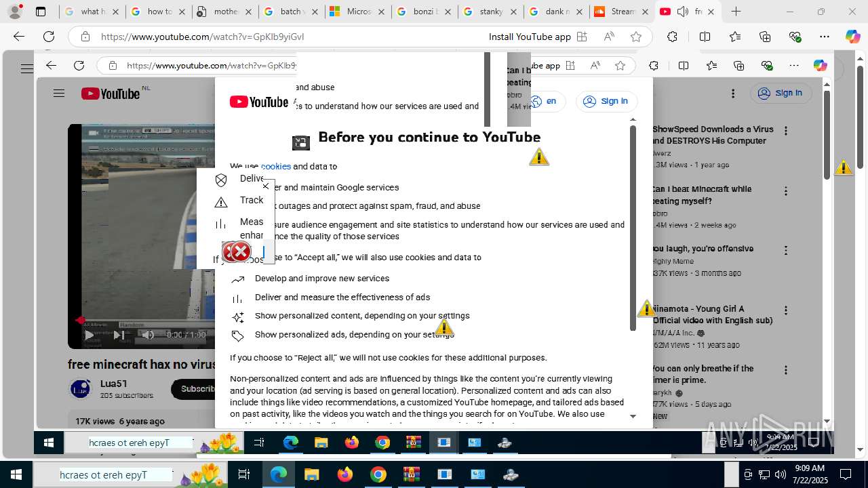This screenshot has height=488, width=868.
Task: Open options for 'ShowSpeed Downloads a Virus' video
Action: click(x=786, y=131)
